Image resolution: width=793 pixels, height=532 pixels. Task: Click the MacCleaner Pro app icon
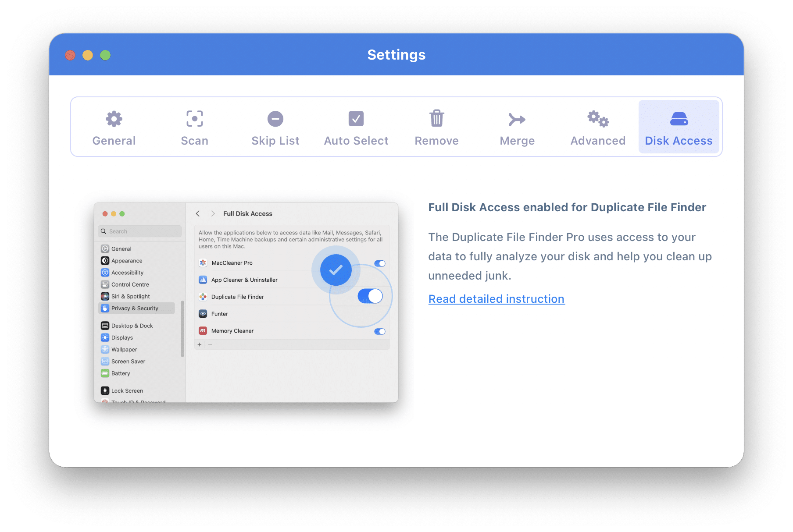point(203,263)
